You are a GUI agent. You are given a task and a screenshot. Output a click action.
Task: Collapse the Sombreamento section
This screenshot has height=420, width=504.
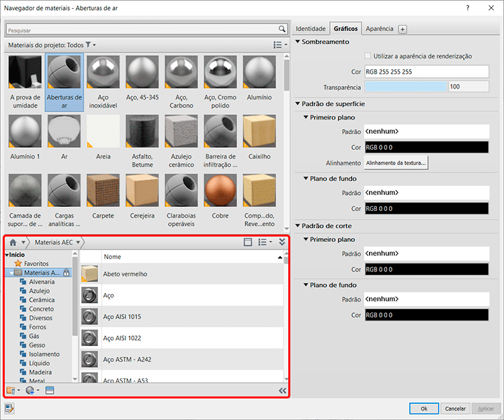[298, 42]
